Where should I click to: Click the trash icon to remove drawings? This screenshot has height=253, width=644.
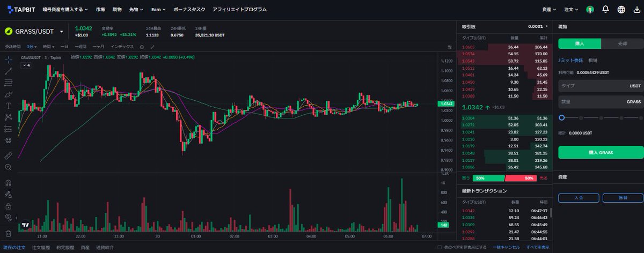pos(8,233)
